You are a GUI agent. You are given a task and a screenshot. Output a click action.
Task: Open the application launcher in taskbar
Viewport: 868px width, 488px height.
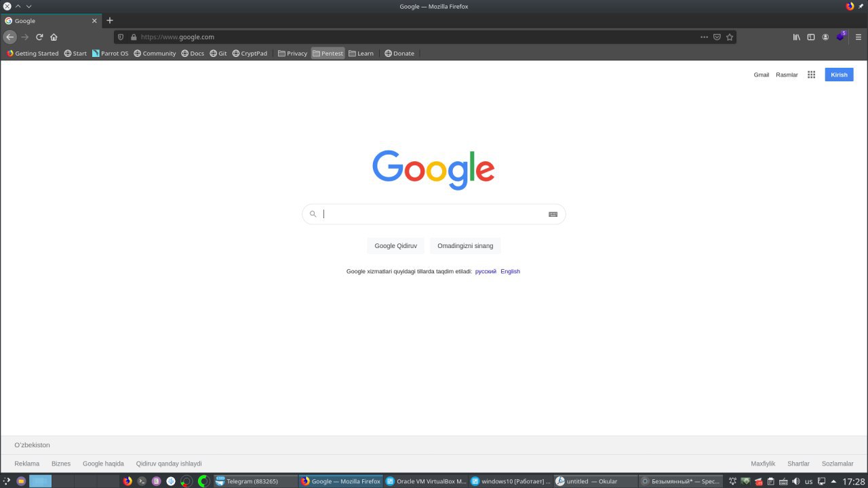pos(7,481)
